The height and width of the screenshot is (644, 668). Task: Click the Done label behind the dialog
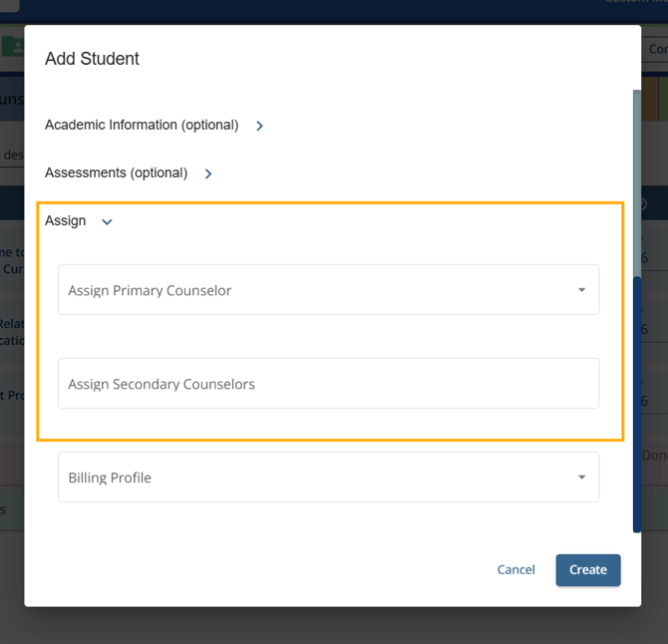pyautogui.click(x=654, y=455)
